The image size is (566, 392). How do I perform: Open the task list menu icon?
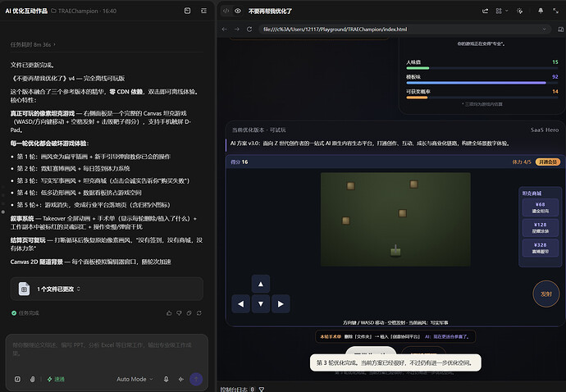(204, 11)
